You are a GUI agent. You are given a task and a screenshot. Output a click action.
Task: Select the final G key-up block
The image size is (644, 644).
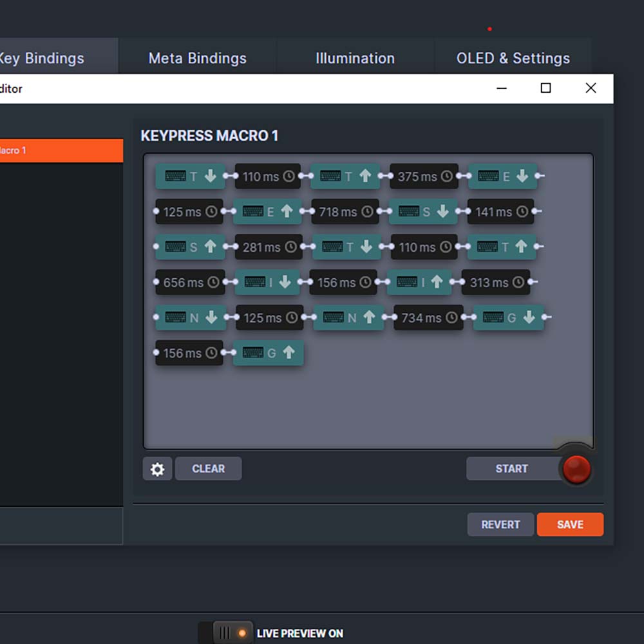(268, 354)
